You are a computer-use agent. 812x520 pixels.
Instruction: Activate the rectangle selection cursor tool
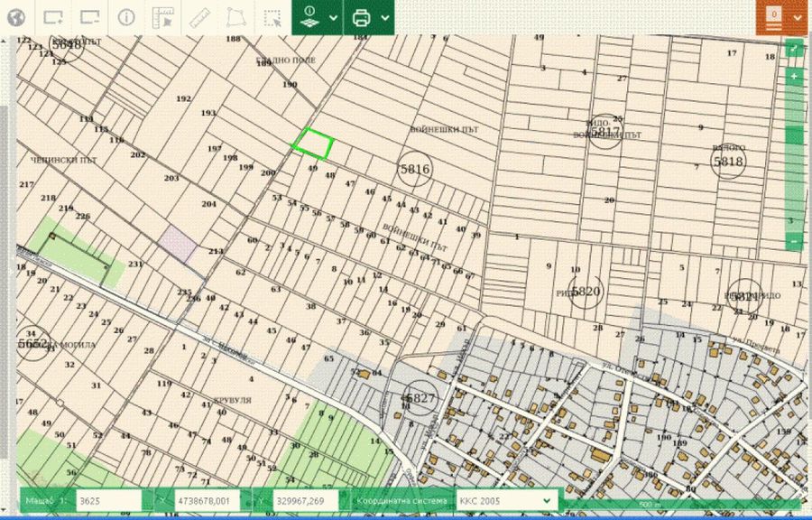pos(272,17)
